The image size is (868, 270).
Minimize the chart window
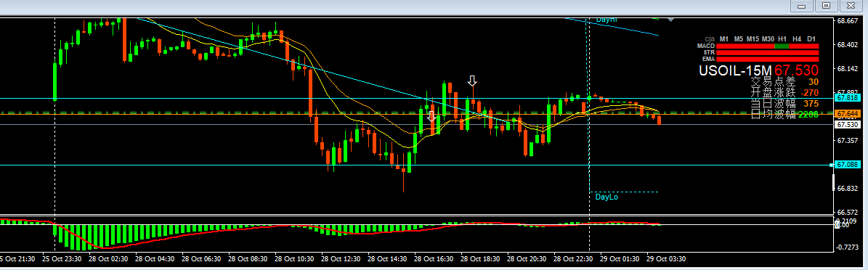[802, 6]
